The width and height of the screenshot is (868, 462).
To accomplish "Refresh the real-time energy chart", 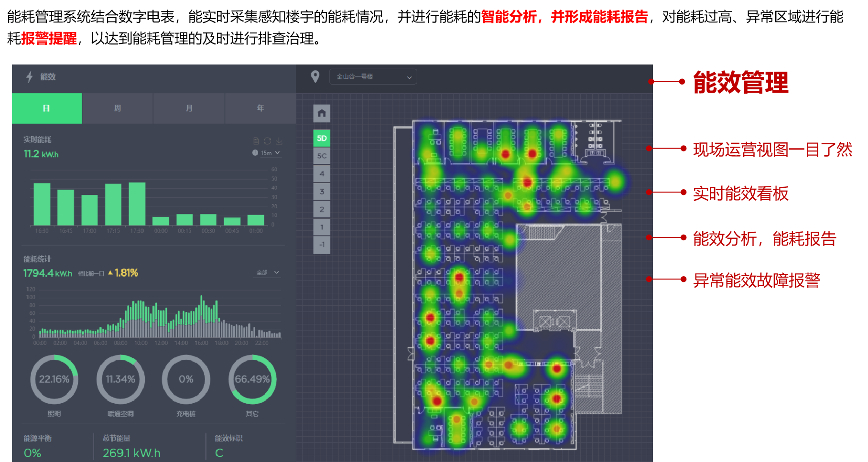I will (268, 141).
